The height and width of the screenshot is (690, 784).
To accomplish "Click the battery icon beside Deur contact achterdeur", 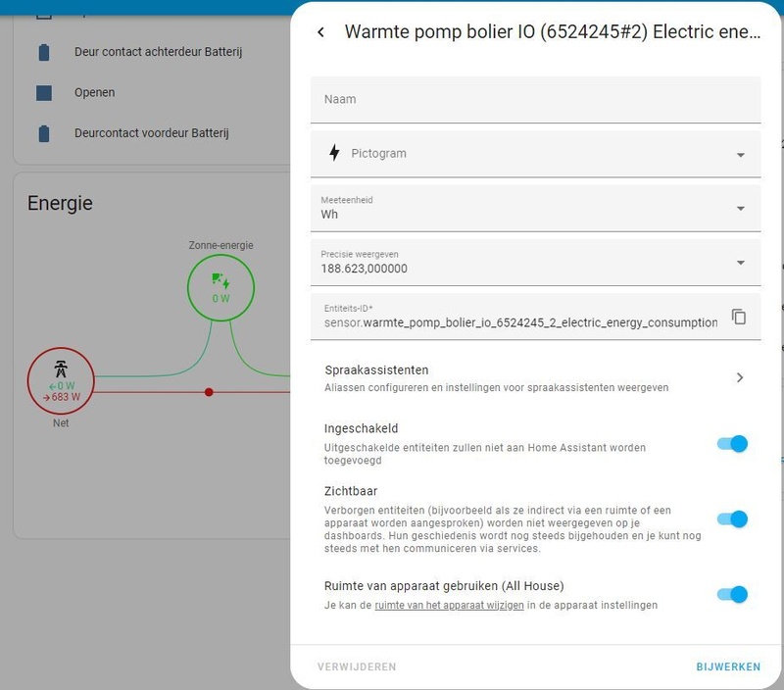I will coord(44,52).
